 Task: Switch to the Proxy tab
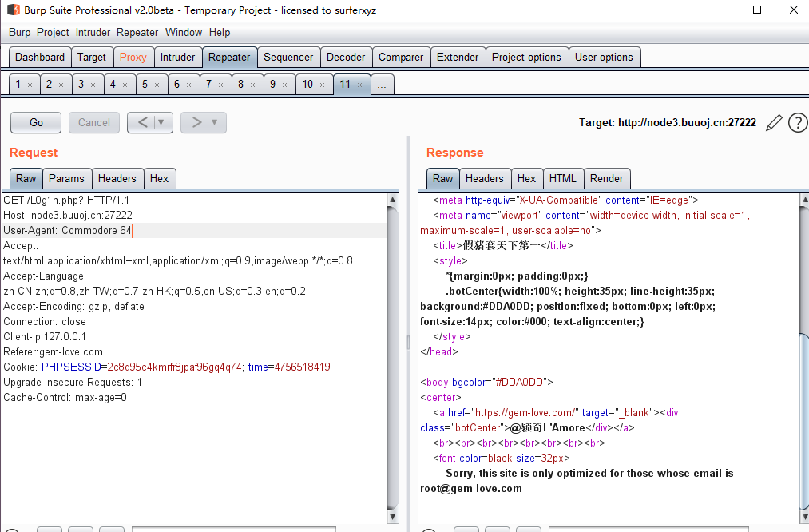click(133, 57)
